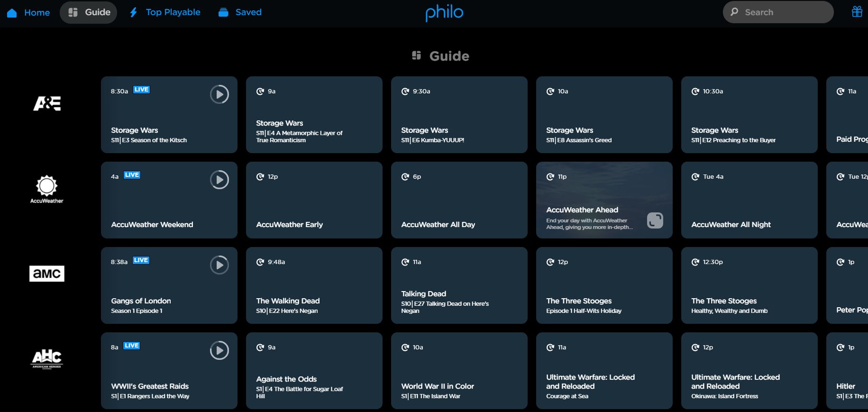This screenshot has height=412, width=868.
Task: Click the Philo logo
Action: click(444, 12)
